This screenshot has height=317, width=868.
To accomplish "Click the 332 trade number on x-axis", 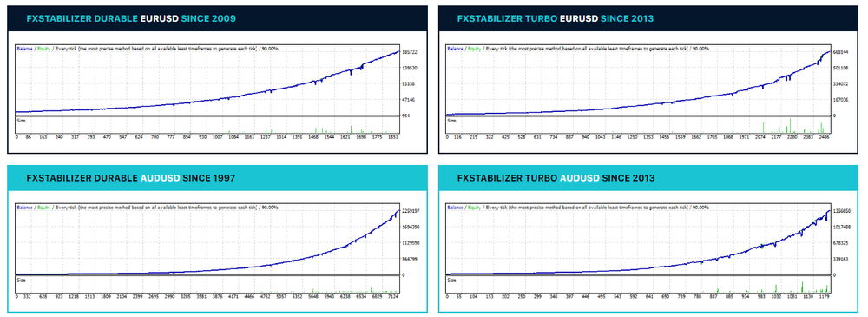I will point(27,296).
